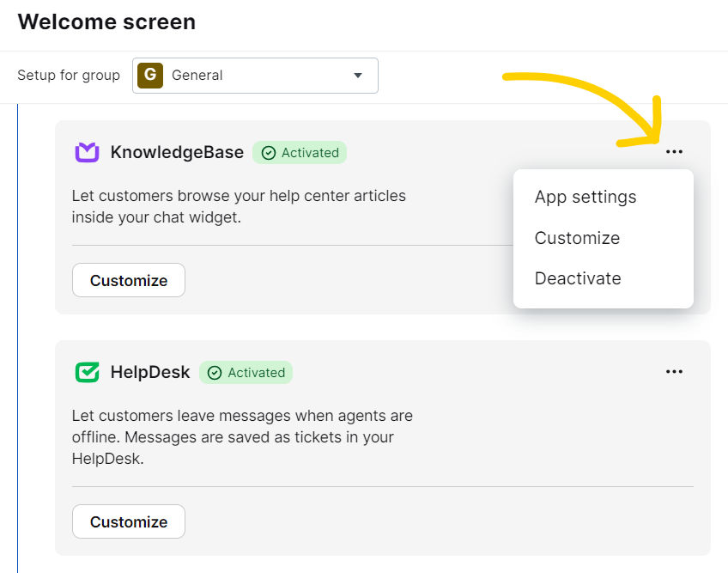Click the check icon in the KnowledgeBase Activated badge
The width and height of the screenshot is (728, 573).
tap(269, 153)
